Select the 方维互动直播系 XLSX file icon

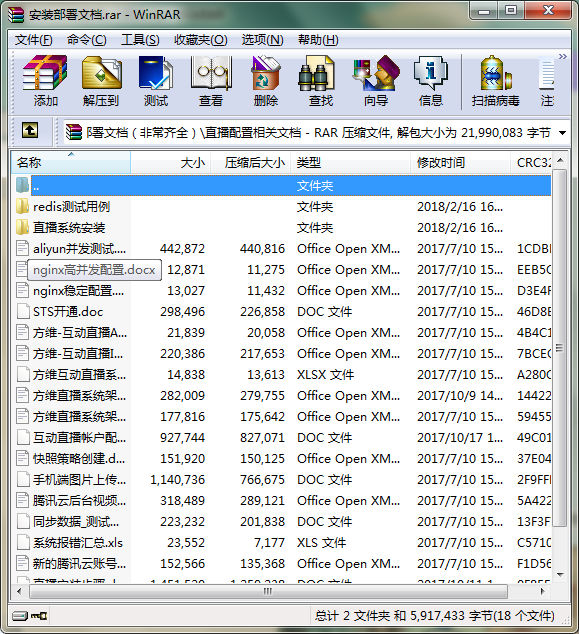coord(23,375)
